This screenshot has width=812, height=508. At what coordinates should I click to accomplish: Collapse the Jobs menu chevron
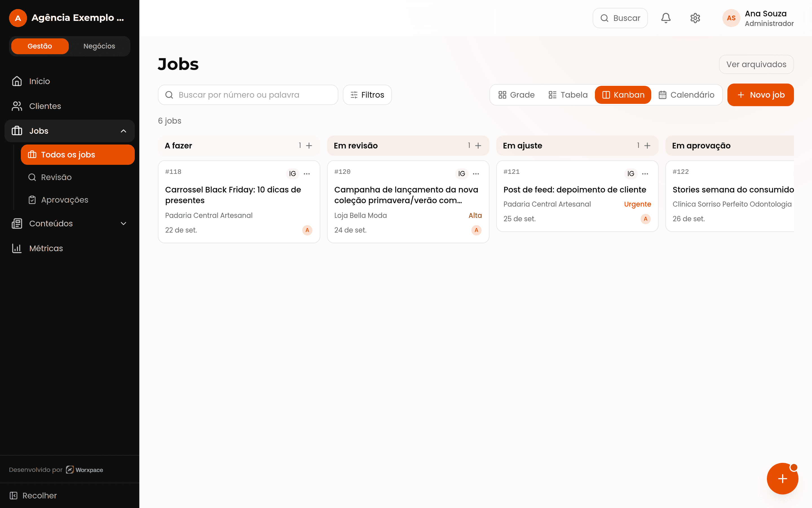click(x=123, y=131)
